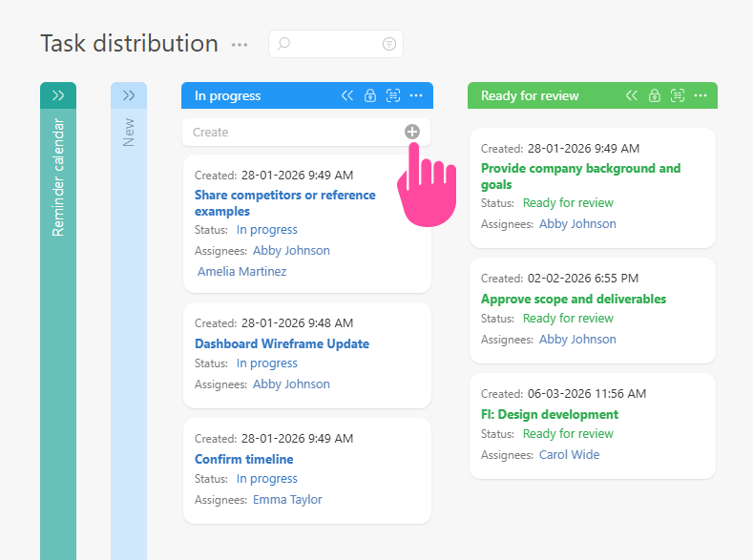The image size is (753, 560).
Task: Click assignee Emma Taylor on Confirm timeline
Action: (287, 499)
